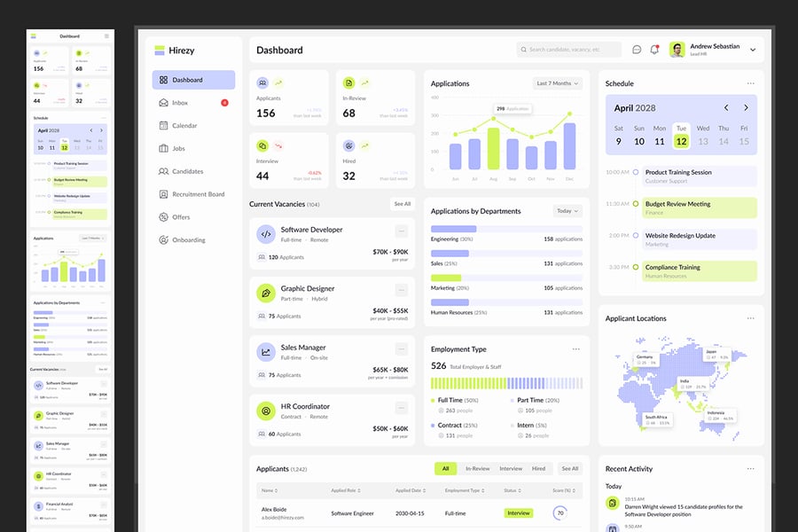Navigate to Recruitment Board in sidebar

(198, 194)
